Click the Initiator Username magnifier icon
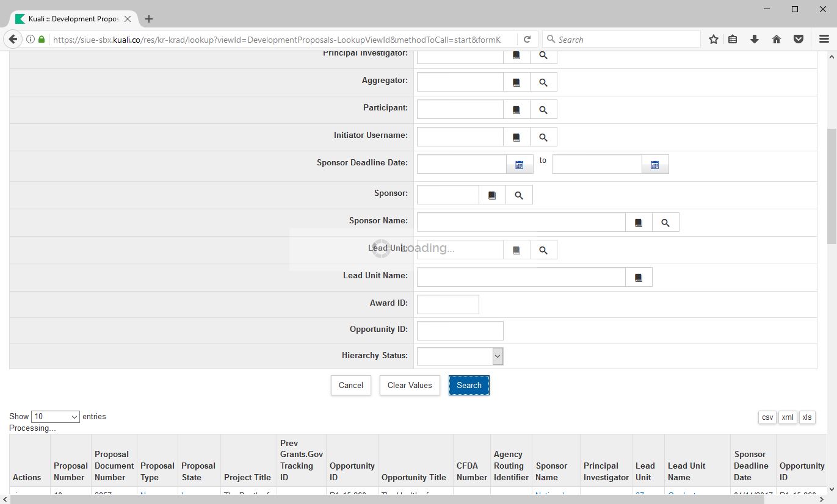837x504 pixels. [x=543, y=137]
